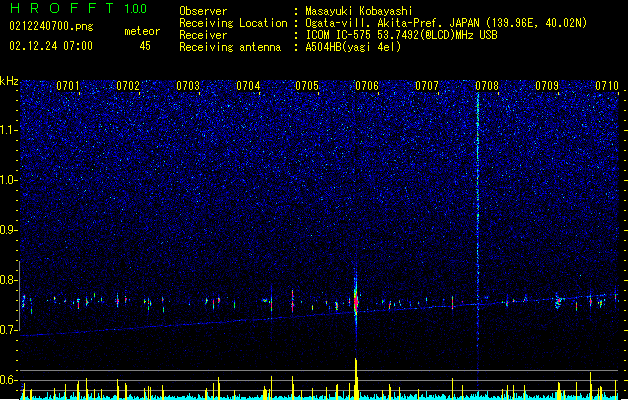Click the meteor count value 45
Viewport: 629px width, 400px height.
tap(145, 46)
